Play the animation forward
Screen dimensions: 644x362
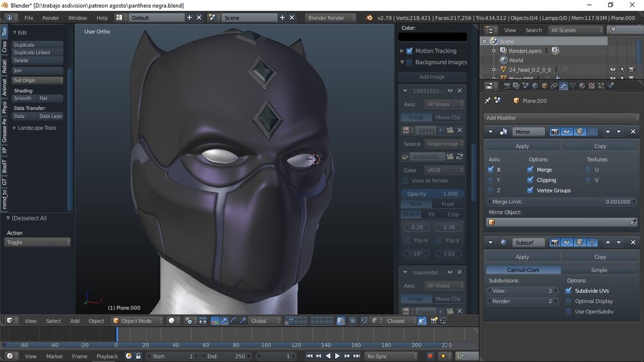337,356
